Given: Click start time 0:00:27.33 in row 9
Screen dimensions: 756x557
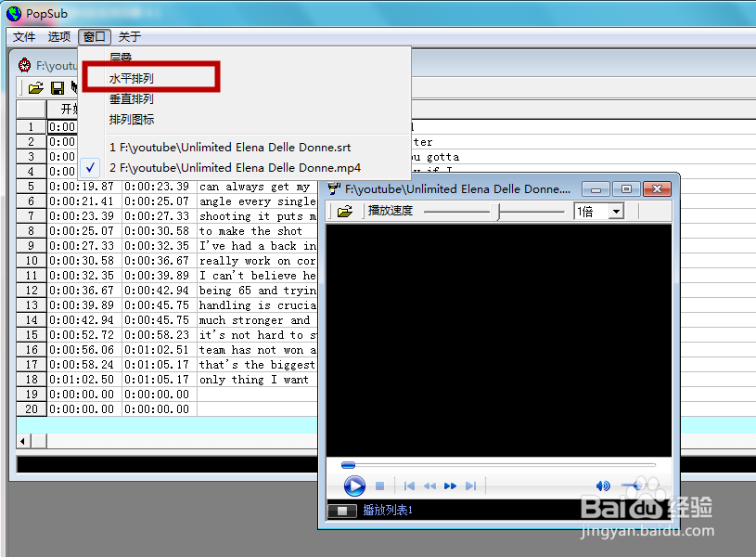Looking at the screenshot, I should (83, 246).
